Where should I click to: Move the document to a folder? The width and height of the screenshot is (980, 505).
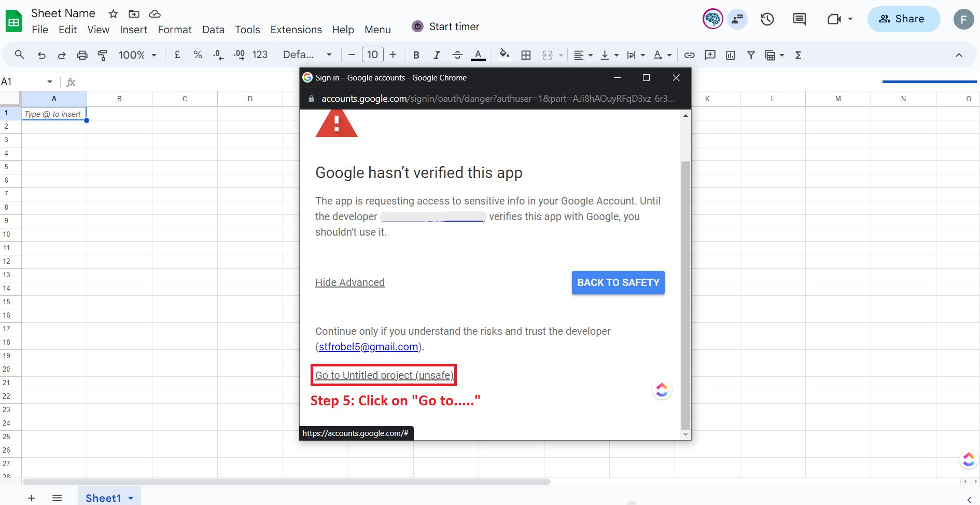click(134, 14)
